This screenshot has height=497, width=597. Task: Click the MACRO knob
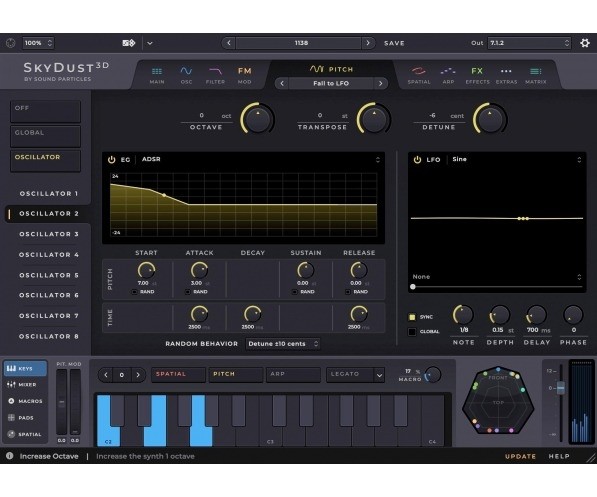click(x=433, y=375)
